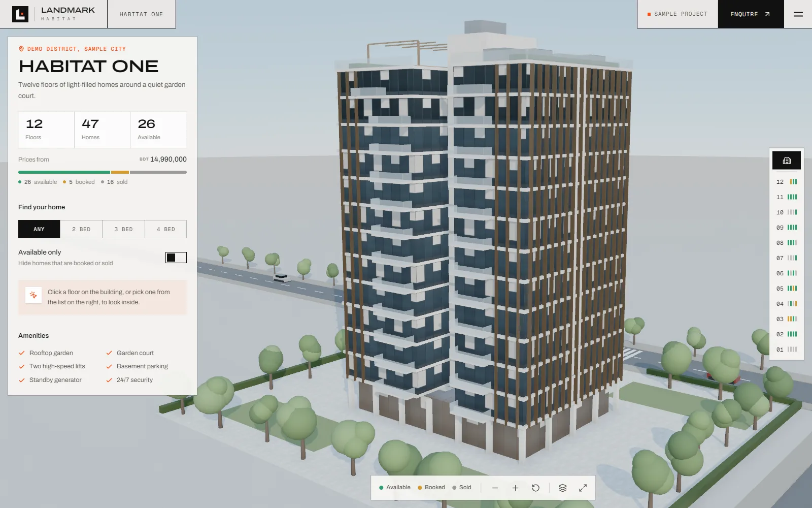
Task: Click the 47 Homes stat card
Action: pos(102,130)
